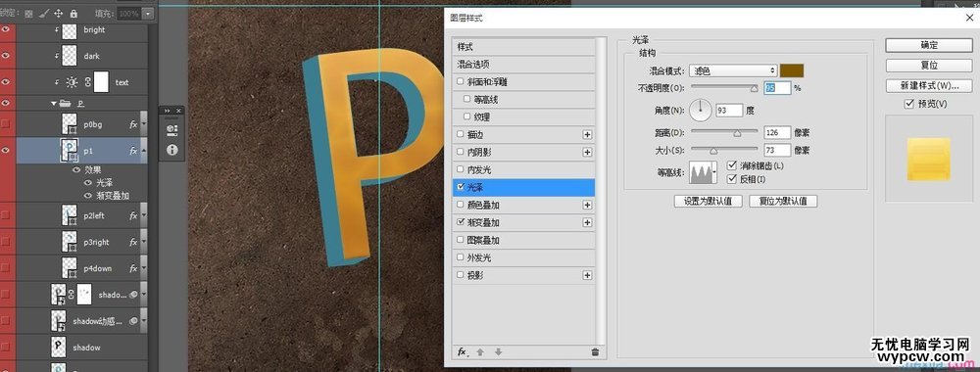The image size is (980, 372).
Task: Select the dark layer thumbnail
Action: pos(70,56)
